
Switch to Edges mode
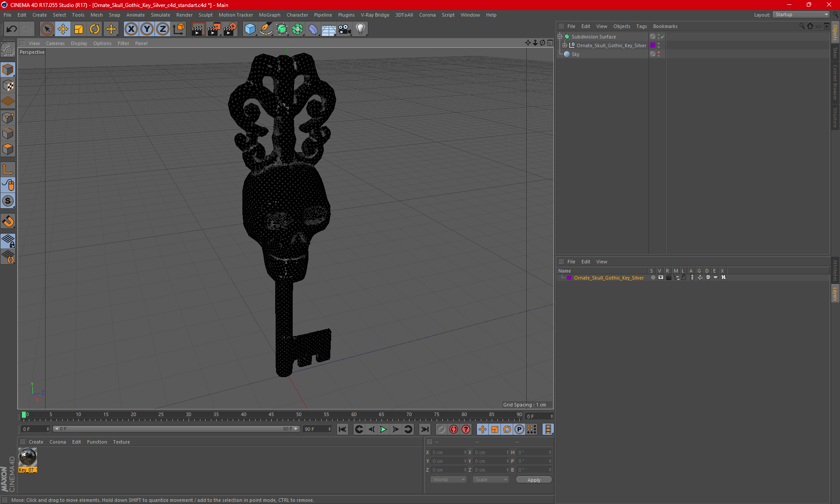8,133
